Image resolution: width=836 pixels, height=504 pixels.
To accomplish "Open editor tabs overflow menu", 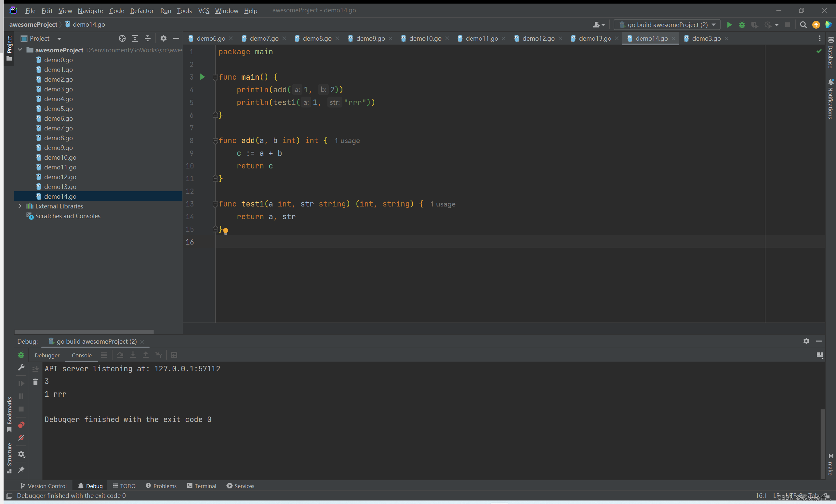I will pyautogui.click(x=819, y=38).
